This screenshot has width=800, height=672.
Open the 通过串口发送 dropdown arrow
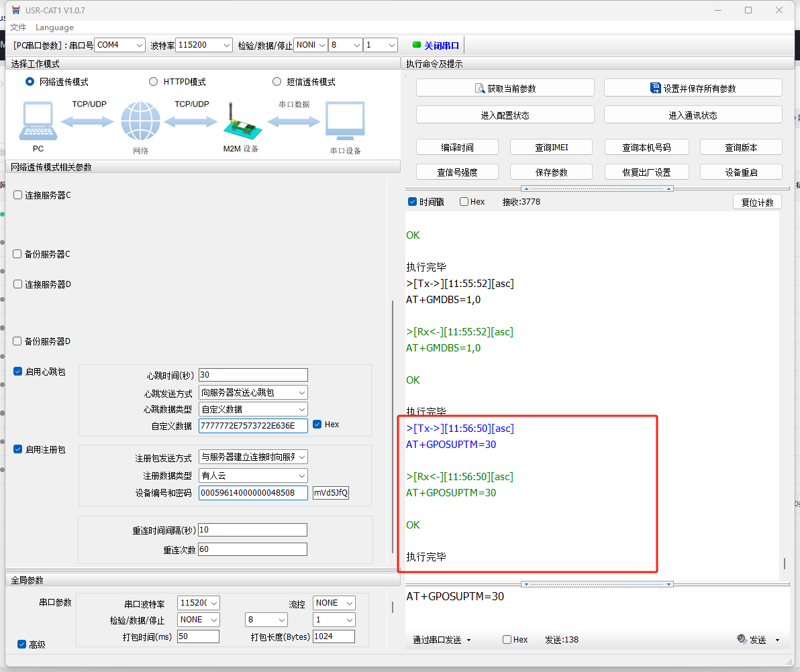pos(468,640)
